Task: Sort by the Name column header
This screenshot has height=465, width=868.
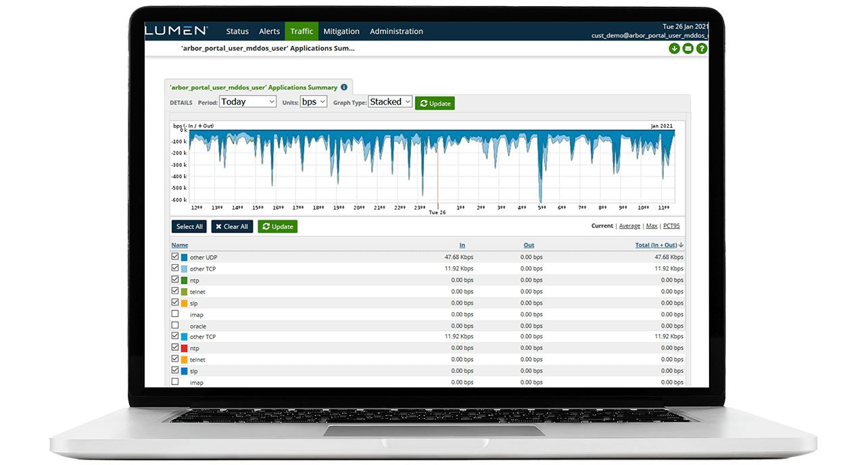Action: [180, 245]
